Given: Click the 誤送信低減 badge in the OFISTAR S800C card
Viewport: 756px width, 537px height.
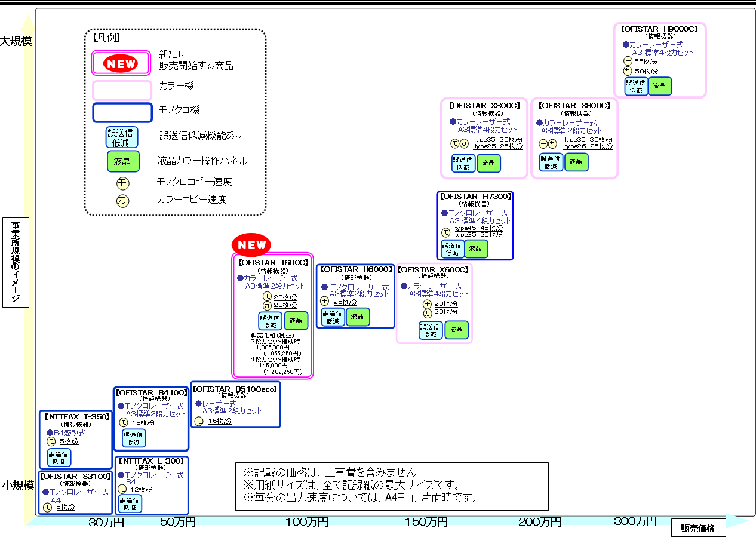Looking at the screenshot, I should coord(551,162).
